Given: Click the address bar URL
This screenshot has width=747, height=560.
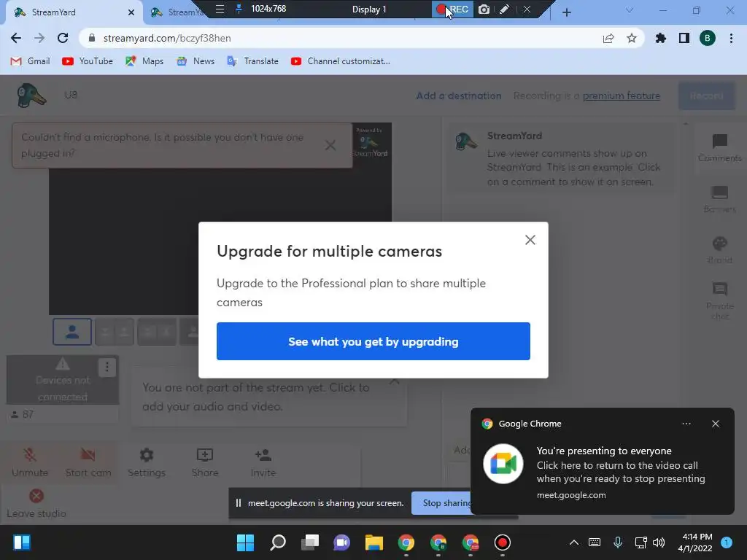Looking at the screenshot, I should [167, 38].
